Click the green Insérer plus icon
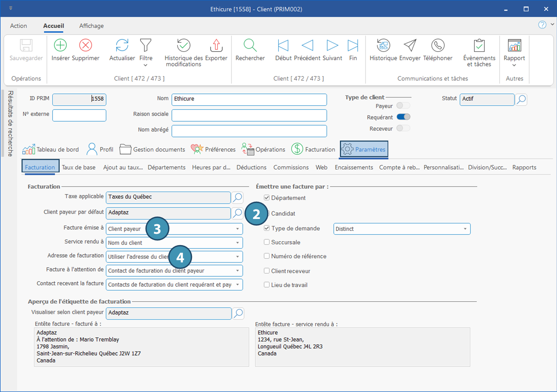557x392 pixels. [60, 46]
